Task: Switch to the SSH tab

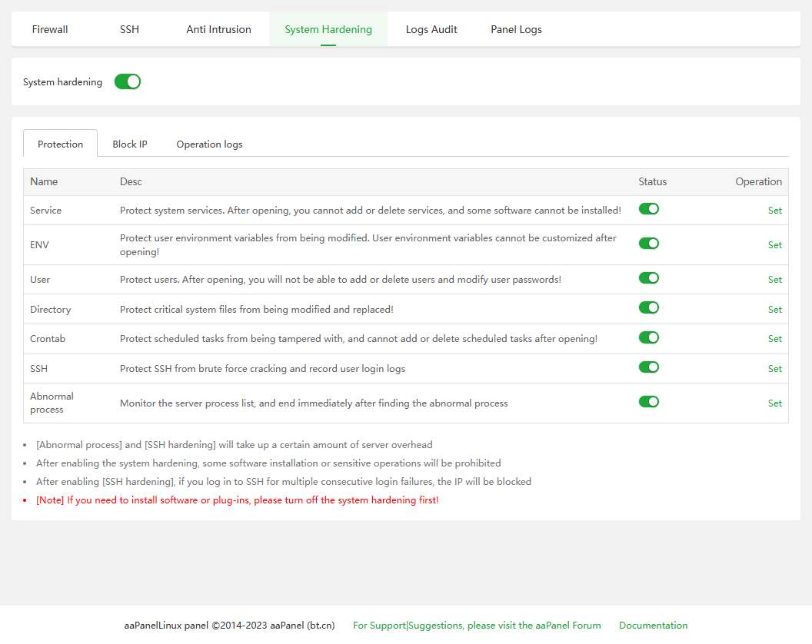Action: (x=129, y=29)
